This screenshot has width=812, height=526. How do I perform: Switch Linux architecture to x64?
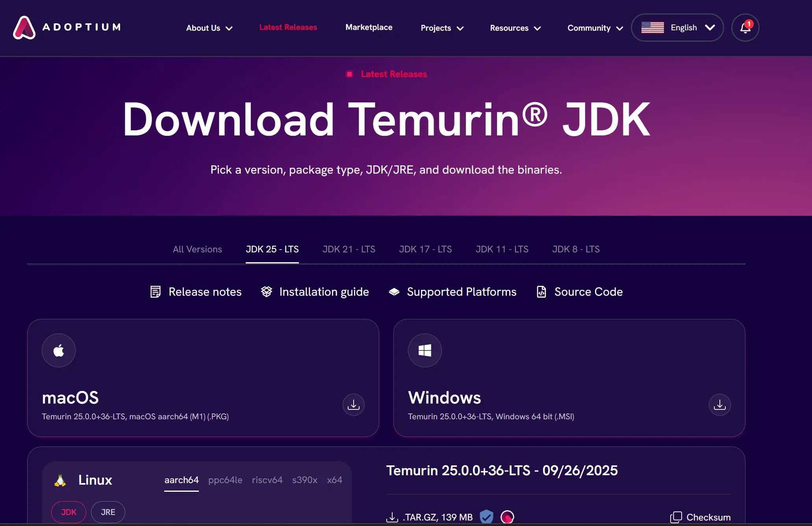(334, 480)
